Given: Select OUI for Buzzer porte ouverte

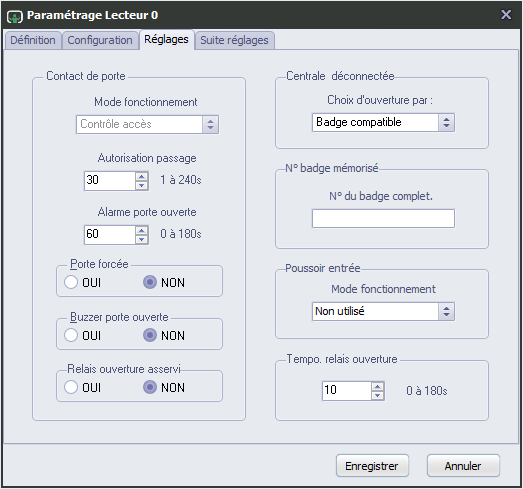Looking at the screenshot, I should [71, 335].
